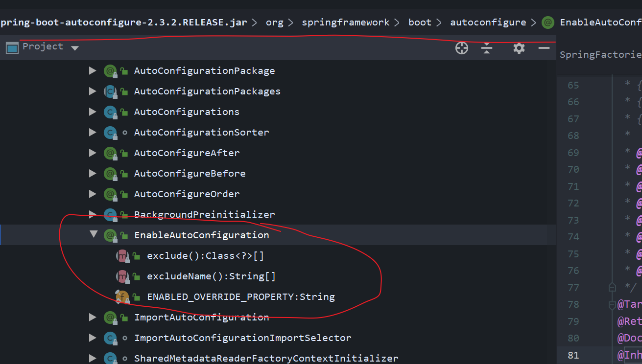
Task: Click annotation icon in breadcrumb before EnableAutoConf
Action: (x=548, y=23)
